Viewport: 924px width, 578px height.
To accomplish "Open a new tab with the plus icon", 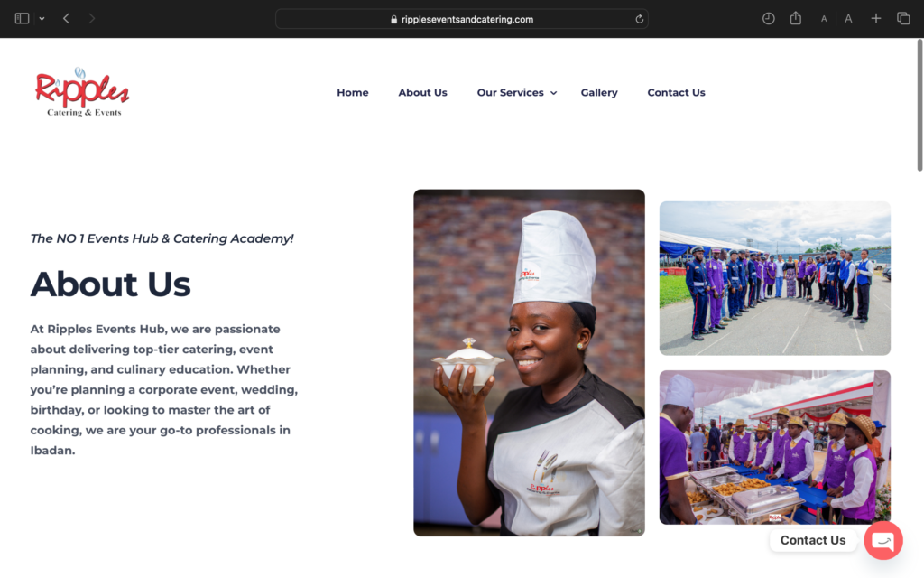I will coord(876,19).
